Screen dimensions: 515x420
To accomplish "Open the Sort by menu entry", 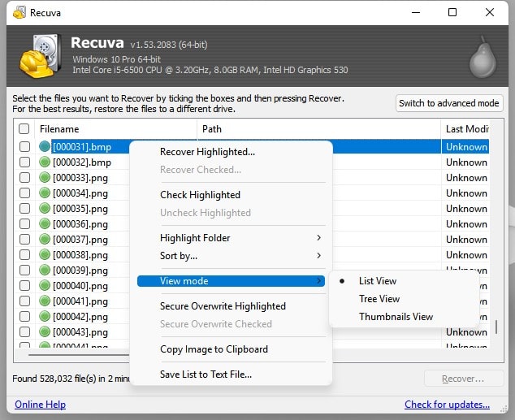I will coord(179,255).
